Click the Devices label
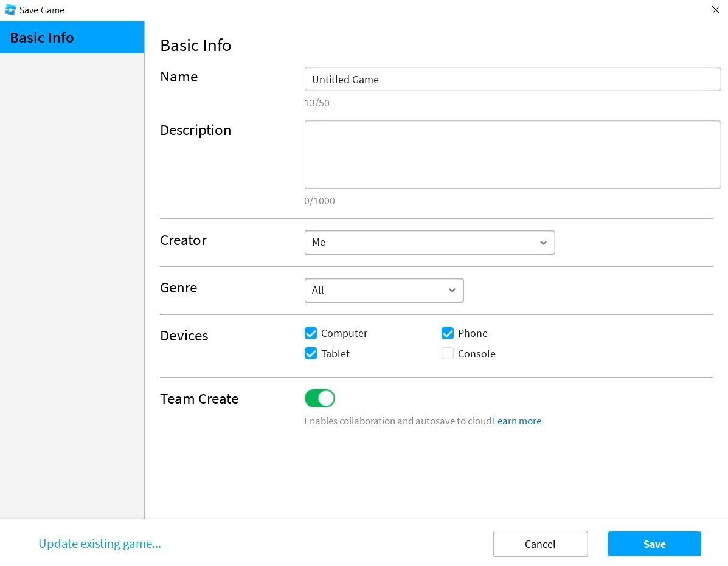This screenshot has height=566, width=728. 184,336
